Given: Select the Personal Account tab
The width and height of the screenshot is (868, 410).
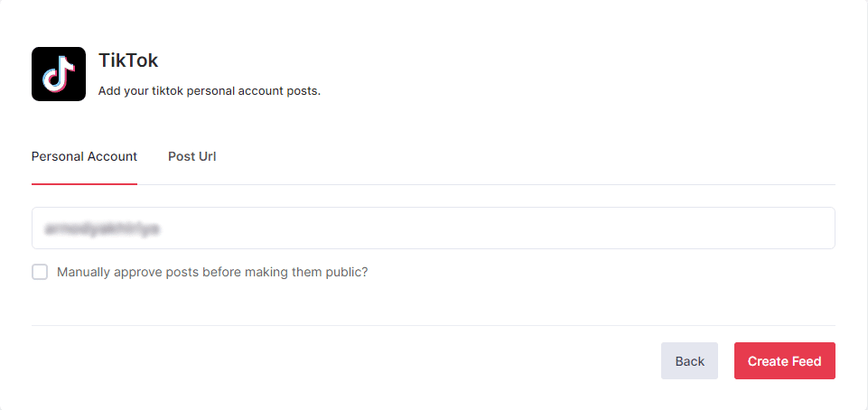Looking at the screenshot, I should [84, 156].
